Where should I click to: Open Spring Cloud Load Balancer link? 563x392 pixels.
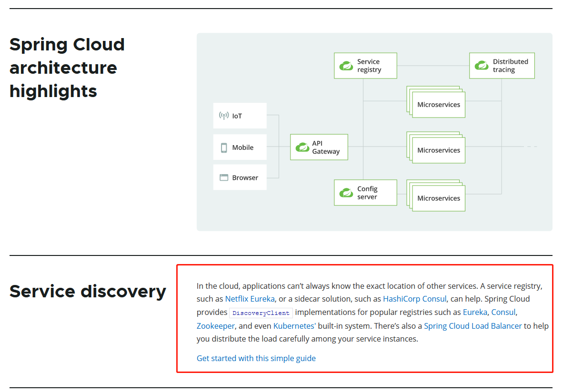473,326
